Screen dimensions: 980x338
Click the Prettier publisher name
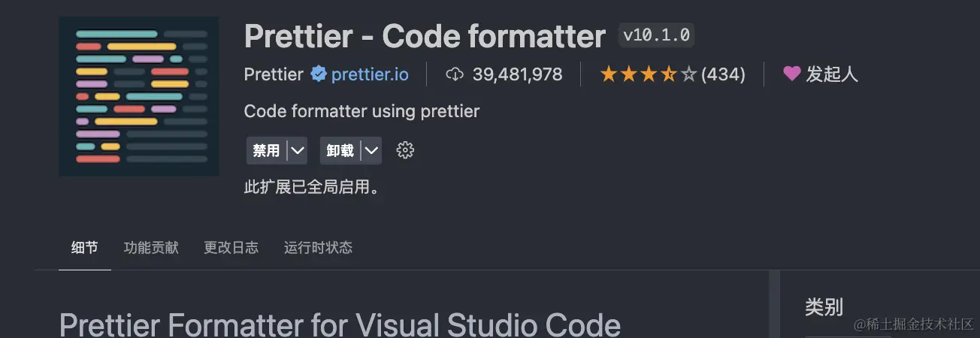(274, 74)
